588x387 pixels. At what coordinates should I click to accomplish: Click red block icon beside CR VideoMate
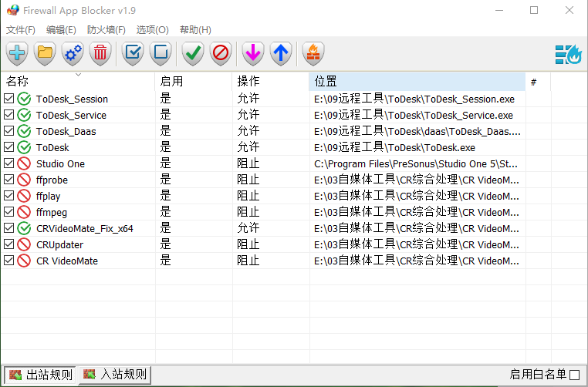(24, 261)
